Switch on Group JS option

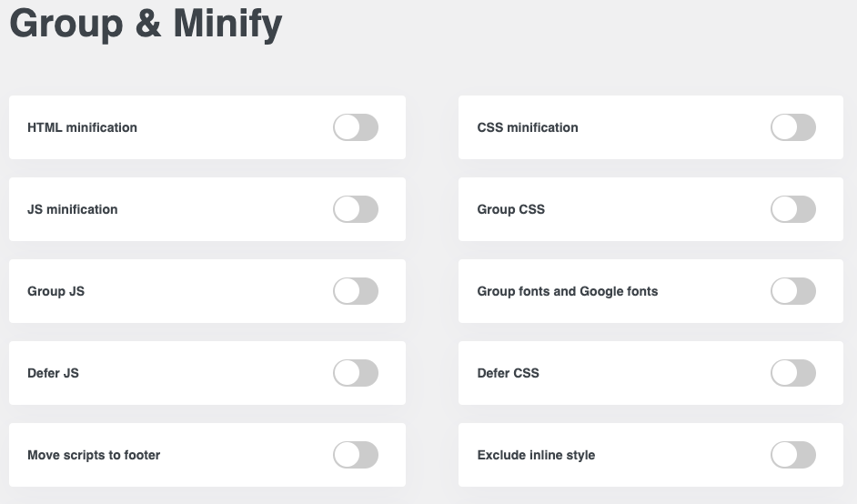pyautogui.click(x=355, y=291)
